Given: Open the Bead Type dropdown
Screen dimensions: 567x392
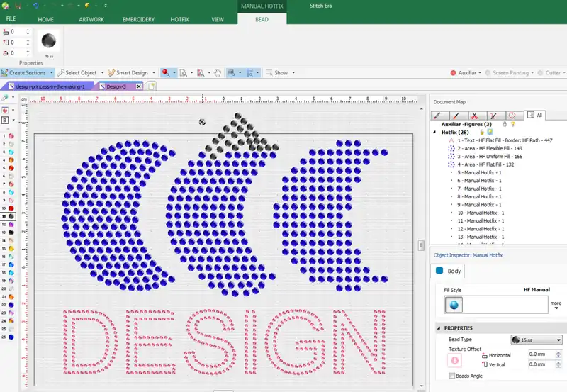Looking at the screenshot, I should point(537,340).
